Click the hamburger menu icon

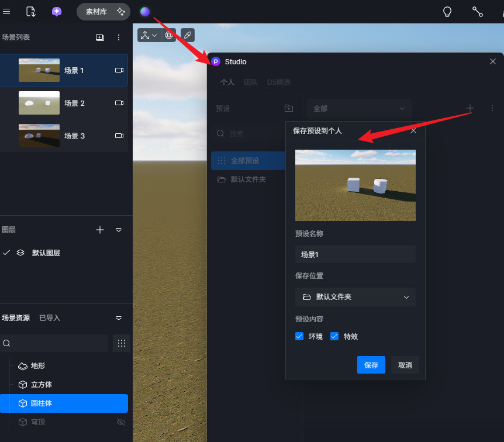coord(6,11)
